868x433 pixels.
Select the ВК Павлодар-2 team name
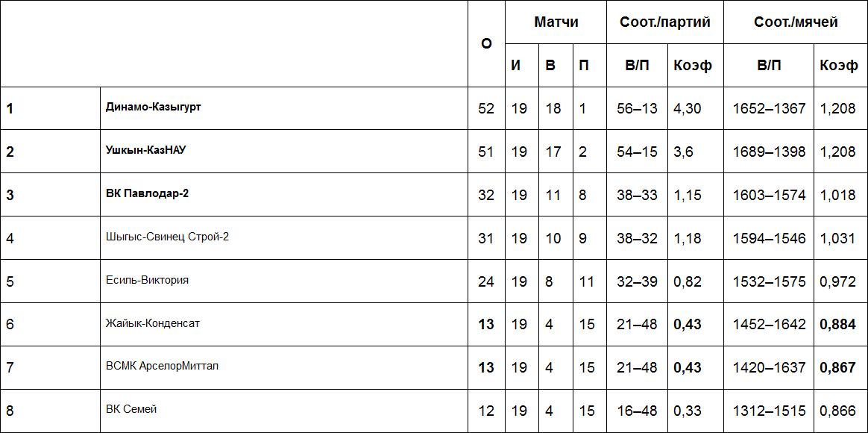click(147, 193)
